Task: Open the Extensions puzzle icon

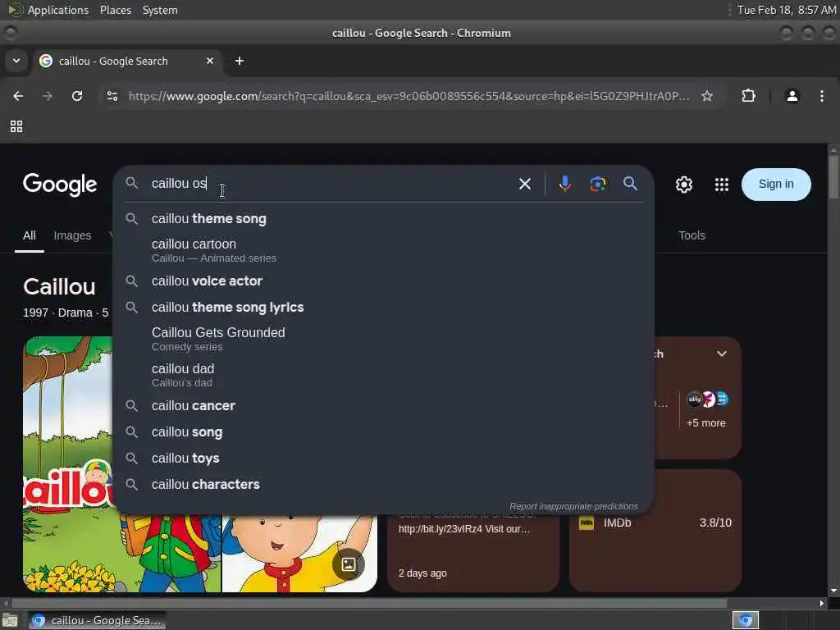Action: [748, 96]
